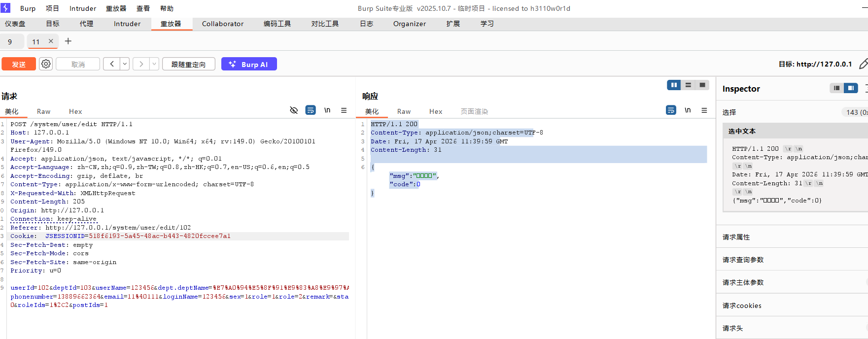
Task: Toggle word wrap icon in request panel
Action: [x=311, y=110]
